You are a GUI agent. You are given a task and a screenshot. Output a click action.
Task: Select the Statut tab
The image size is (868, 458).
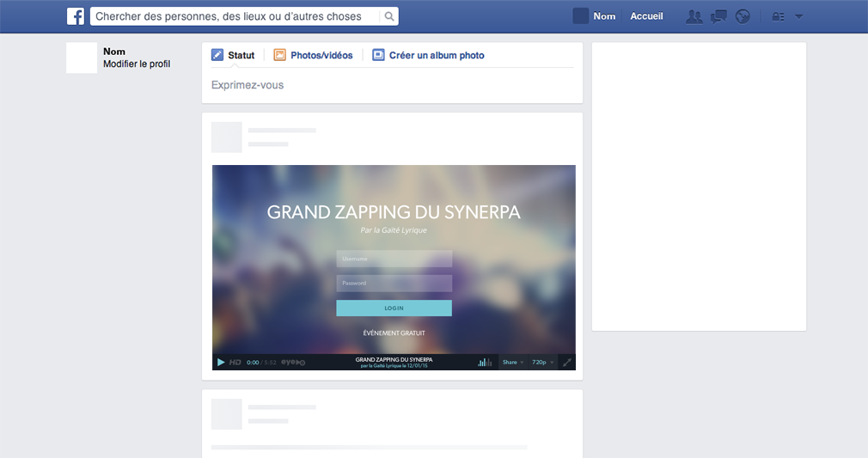pos(241,55)
